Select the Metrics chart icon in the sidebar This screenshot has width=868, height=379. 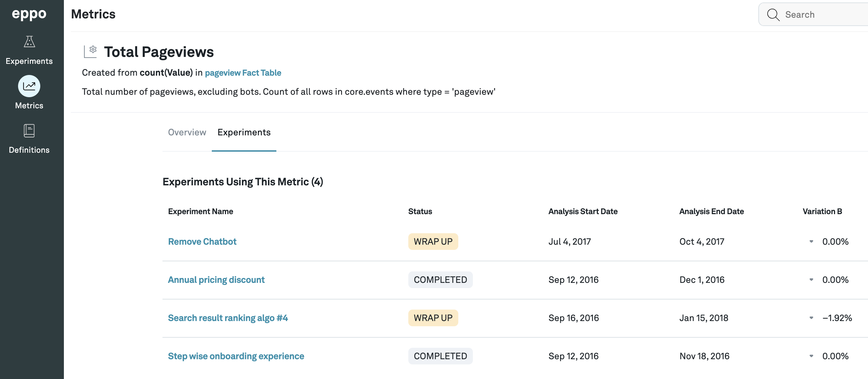29,86
